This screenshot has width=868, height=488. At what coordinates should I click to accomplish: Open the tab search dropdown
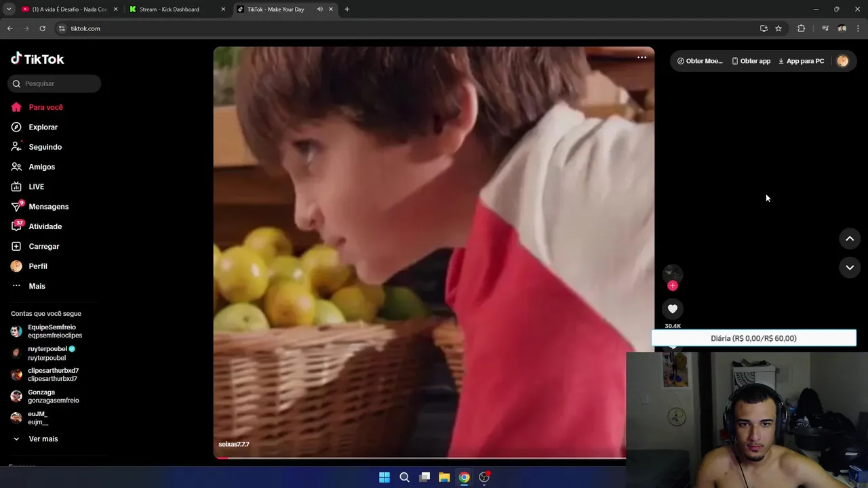[x=8, y=9]
